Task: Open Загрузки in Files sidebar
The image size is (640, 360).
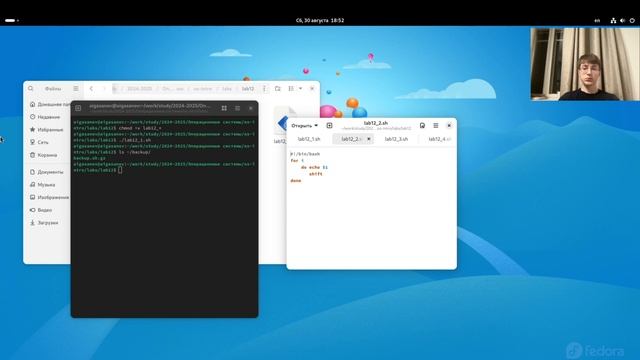Action: [x=49, y=223]
